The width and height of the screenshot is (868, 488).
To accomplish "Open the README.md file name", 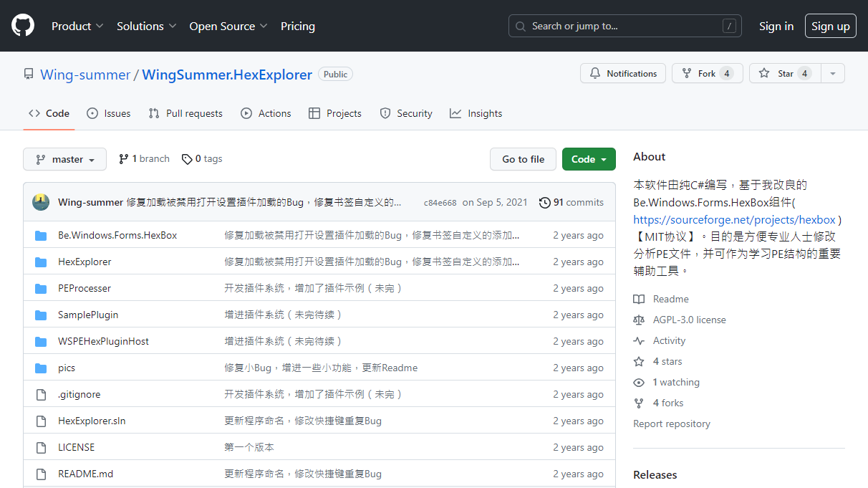I will click(x=85, y=474).
